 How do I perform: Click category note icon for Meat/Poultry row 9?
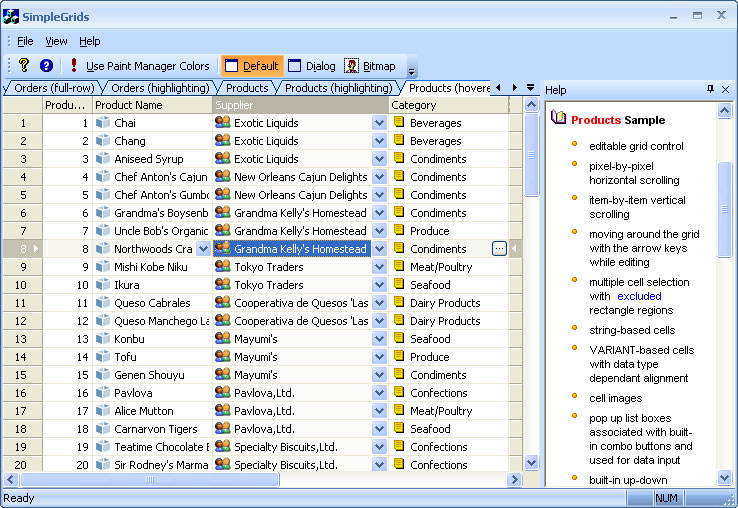(399, 266)
